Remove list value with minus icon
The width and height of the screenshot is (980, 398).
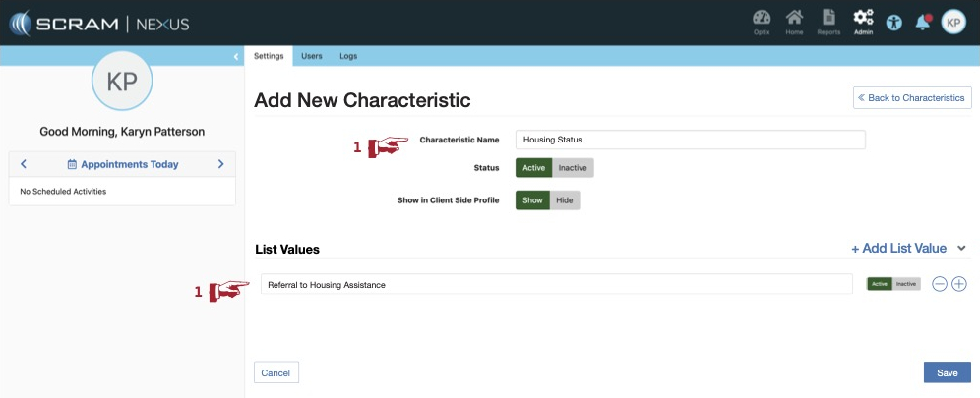pos(940,284)
